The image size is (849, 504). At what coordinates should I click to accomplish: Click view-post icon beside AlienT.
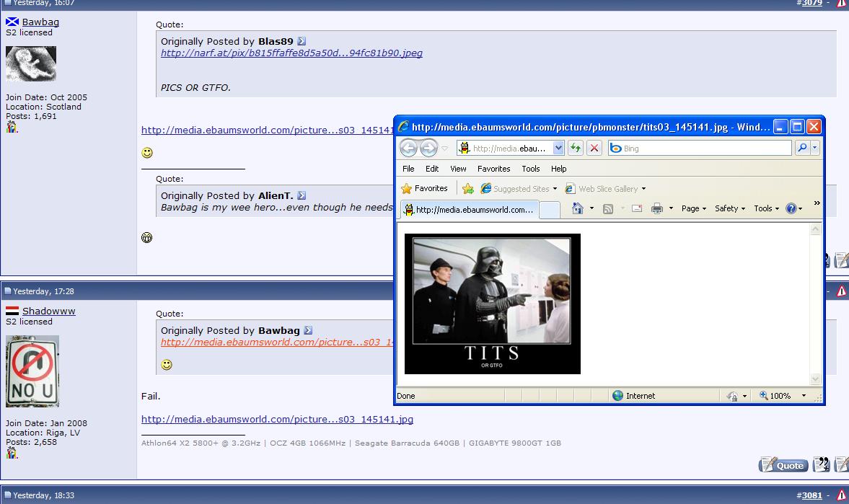click(x=302, y=195)
